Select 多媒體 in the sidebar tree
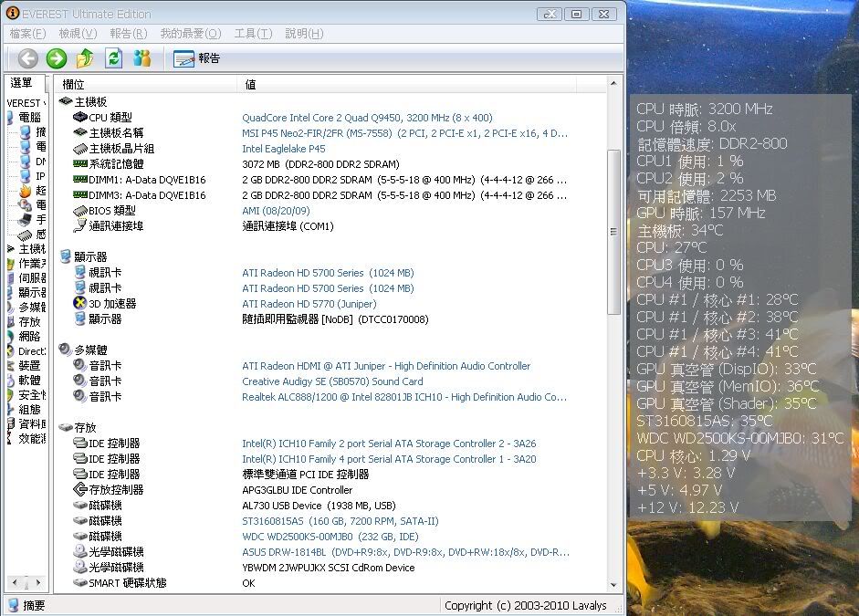 (x=32, y=308)
